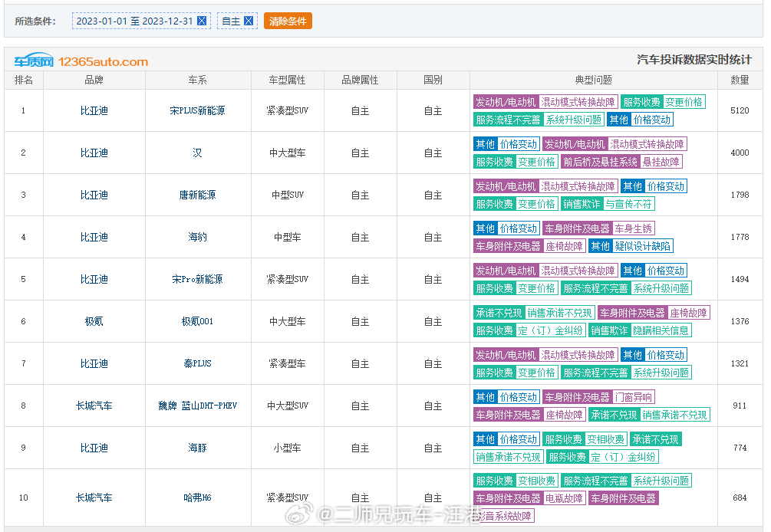The image size is (771, 532).
Task: Click 服务收费 变相收费 tag in 海豚 row
Action: [585, 439]
